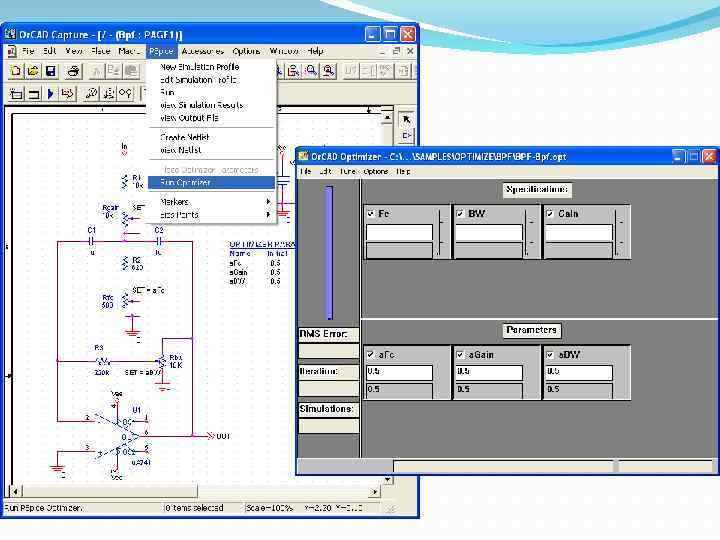Image resolution: width=720 pixels, height=540 pixels.
Task: Click the Fc specification value field
Action: (399, 232)
